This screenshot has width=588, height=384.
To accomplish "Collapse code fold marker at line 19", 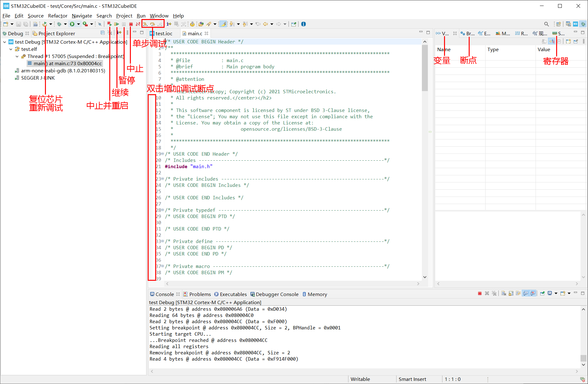I will pyautogui.click(x=162, y=154).
